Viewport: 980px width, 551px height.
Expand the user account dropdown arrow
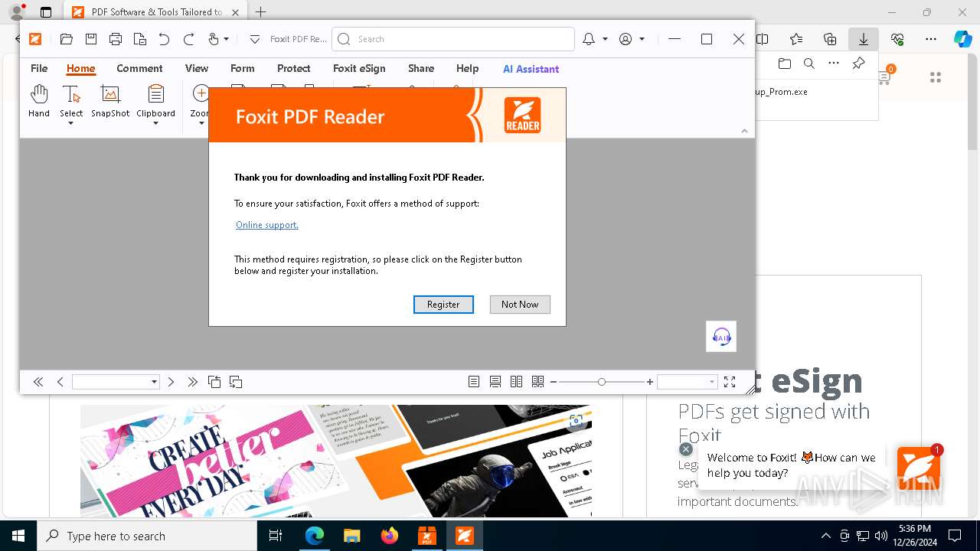tap(642, 39)
